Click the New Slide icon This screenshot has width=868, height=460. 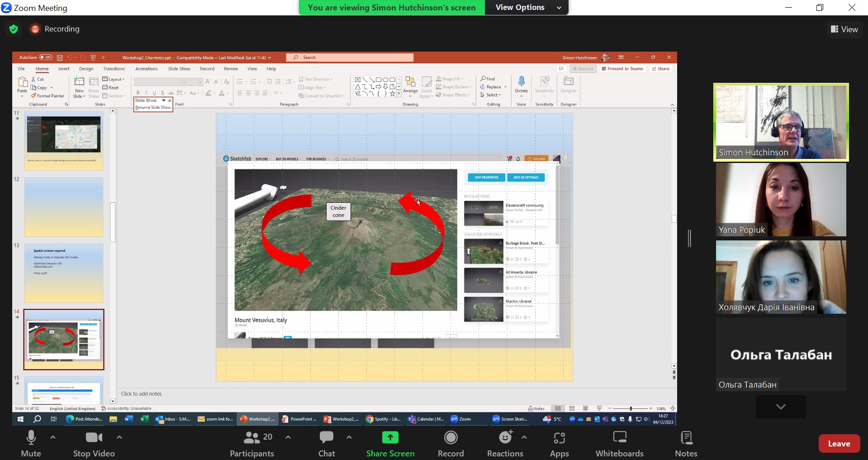click(79, 81)
